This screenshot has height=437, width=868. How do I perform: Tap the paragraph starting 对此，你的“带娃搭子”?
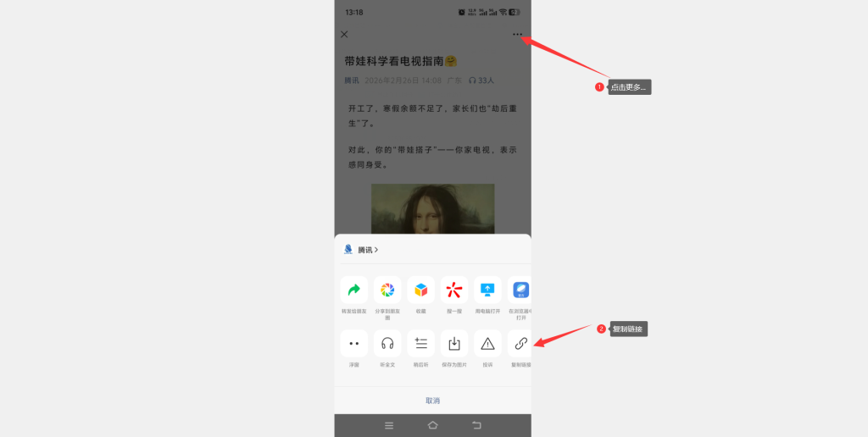pyautogui.click(x=432, y=157)
